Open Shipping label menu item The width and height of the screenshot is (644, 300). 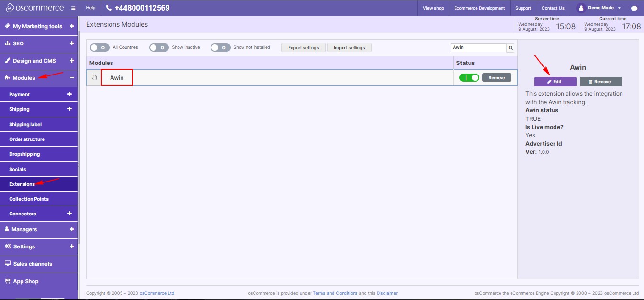(39, 124)
